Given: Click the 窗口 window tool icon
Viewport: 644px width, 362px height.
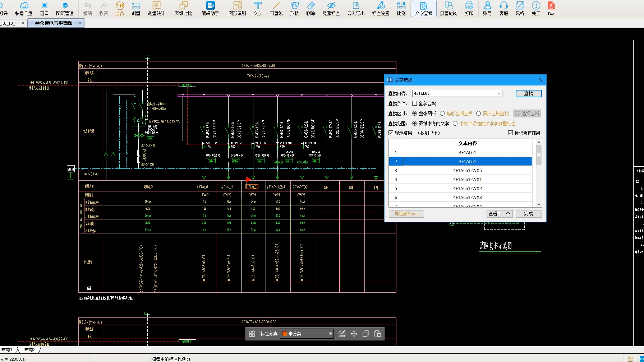Looking at the screenshot, I should coord(44,9).
